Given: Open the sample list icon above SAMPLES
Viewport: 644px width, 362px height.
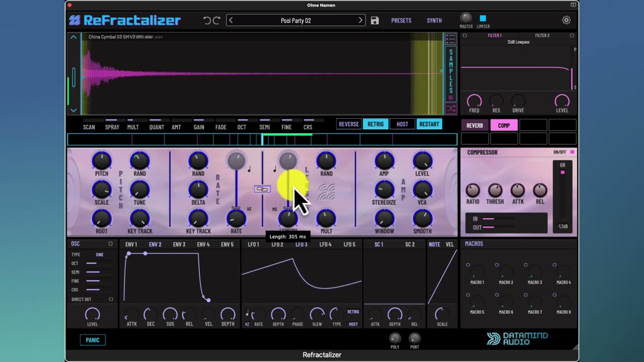Looking at the screenshot, I should point(451,39).
